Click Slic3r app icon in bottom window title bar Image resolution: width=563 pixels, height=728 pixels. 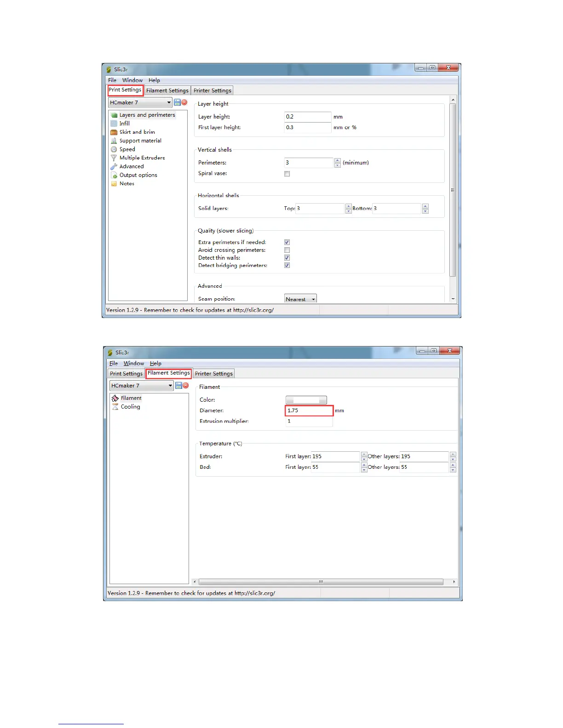tap(110, 353)
